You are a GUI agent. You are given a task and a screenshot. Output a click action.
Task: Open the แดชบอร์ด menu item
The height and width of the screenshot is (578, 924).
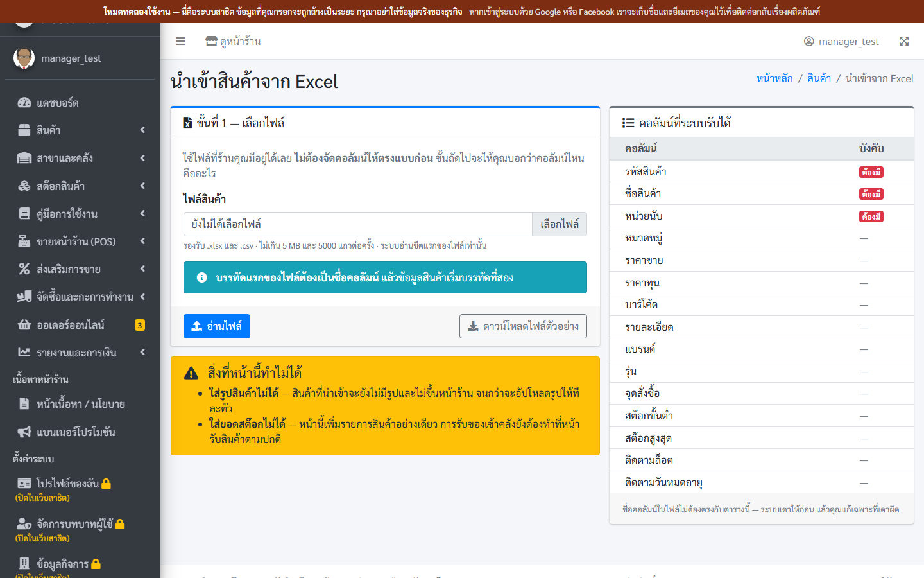click(x=80, y=103)
